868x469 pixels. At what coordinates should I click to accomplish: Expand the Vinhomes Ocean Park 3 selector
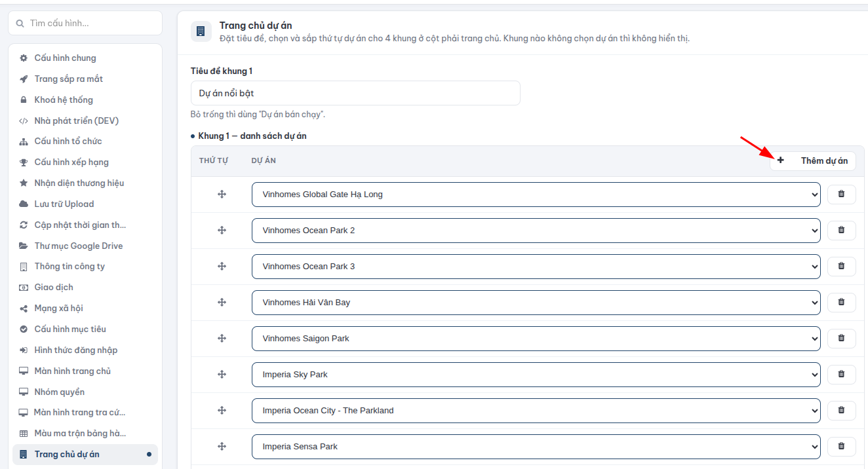click(536, 267)
